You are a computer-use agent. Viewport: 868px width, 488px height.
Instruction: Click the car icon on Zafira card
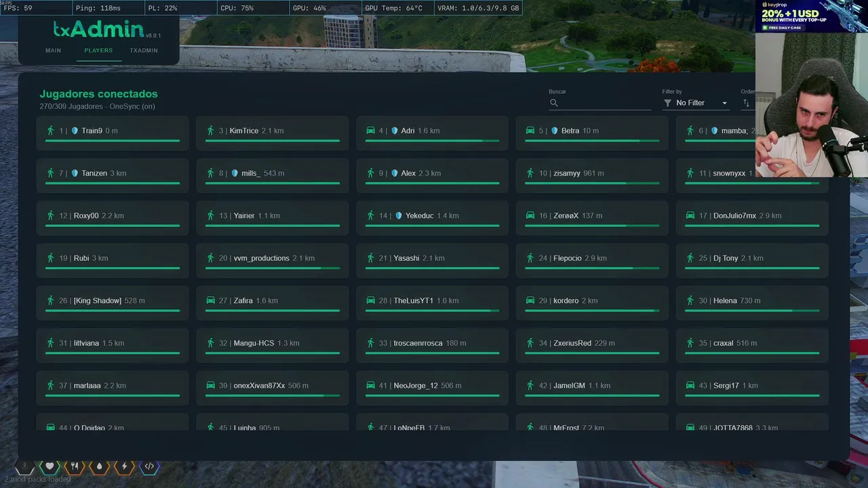(x=210, y=300)
